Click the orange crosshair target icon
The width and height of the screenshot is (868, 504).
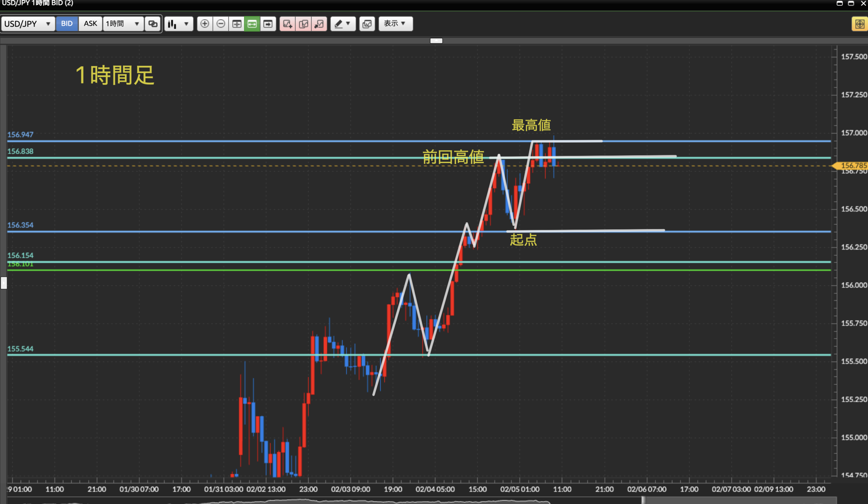[860, 24]
